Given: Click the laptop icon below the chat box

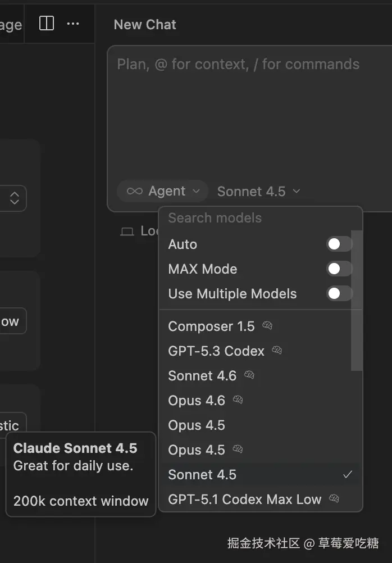Looking at the screenshot, I should (127, 231).
